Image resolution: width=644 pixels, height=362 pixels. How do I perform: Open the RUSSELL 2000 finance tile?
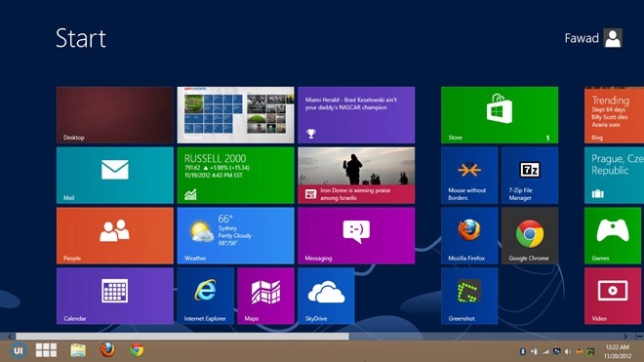[236, 176]
